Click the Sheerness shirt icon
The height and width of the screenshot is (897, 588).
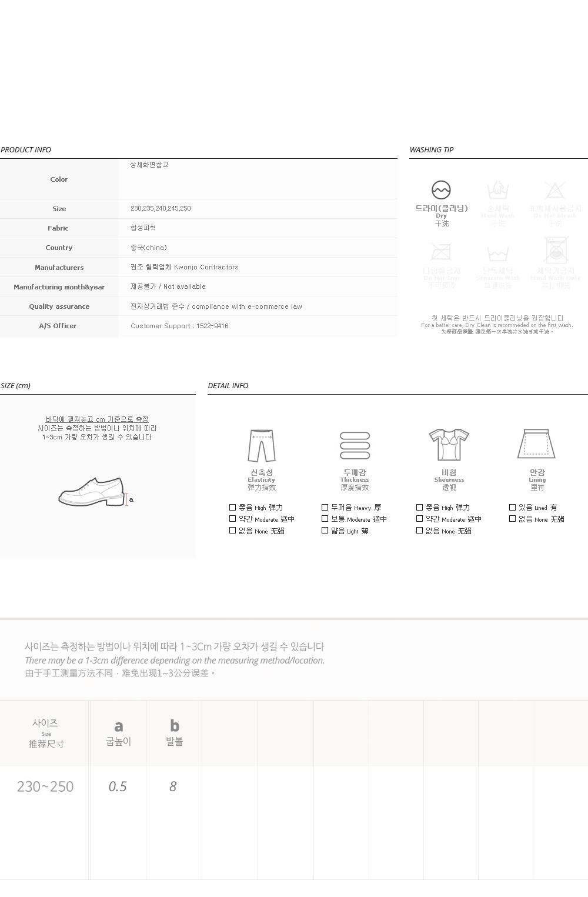point(449,445)
